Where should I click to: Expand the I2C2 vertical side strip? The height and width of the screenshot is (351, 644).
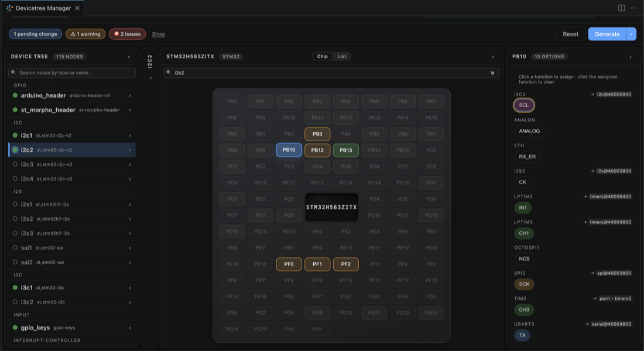150,78
